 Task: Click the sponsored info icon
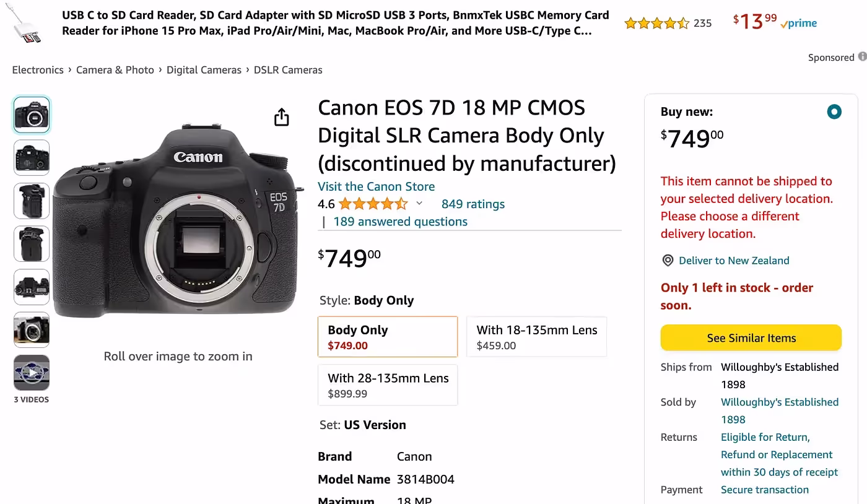click(x=862, y=57)
